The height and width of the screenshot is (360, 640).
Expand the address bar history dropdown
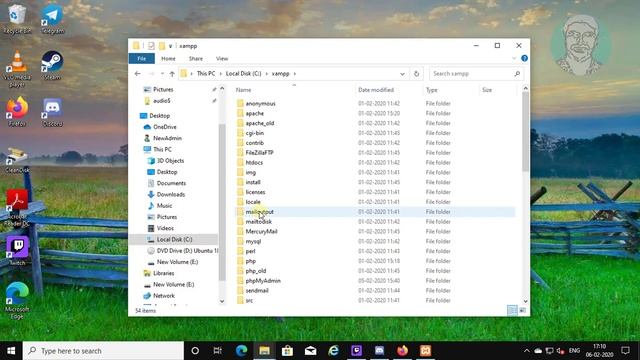click(402, 74)
